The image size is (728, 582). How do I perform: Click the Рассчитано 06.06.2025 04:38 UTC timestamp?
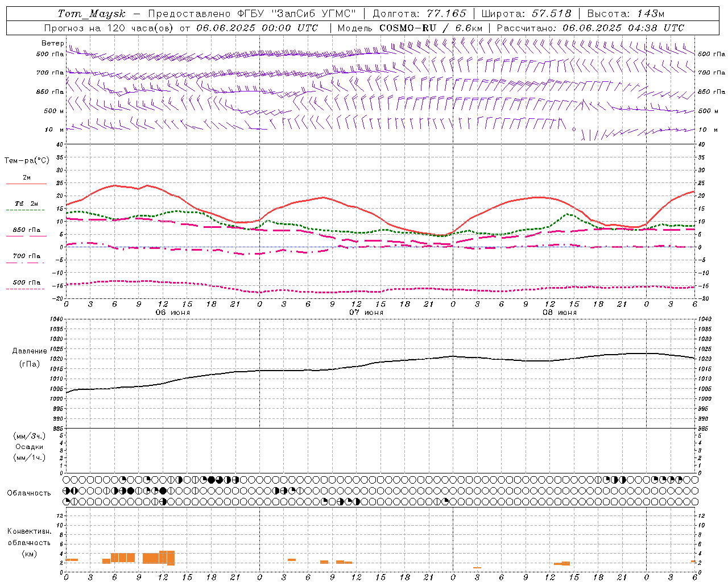tap(590, 28)
